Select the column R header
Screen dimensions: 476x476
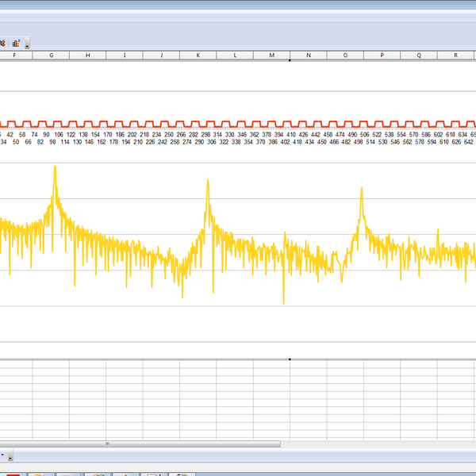pos(455,56)
